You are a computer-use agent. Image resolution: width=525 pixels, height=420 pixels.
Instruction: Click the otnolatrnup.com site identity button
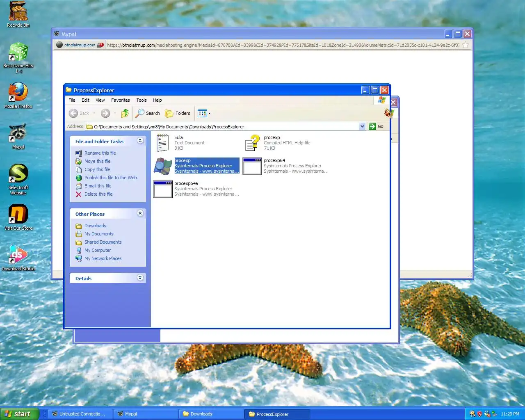[80, 45]
